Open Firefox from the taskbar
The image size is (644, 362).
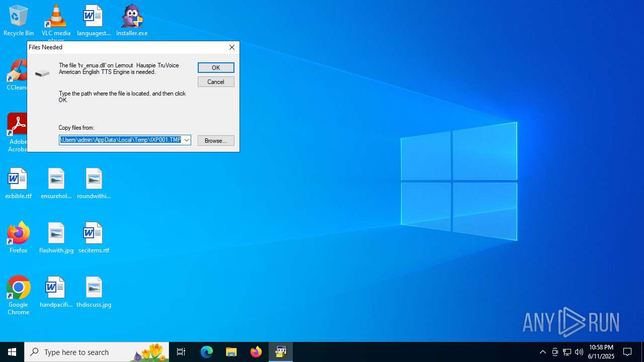coord(256,352)
